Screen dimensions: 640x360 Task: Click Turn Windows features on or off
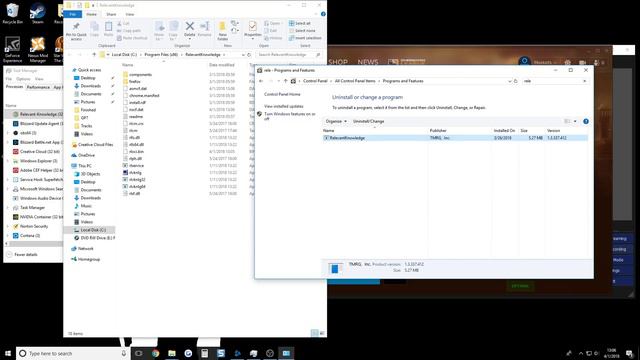[289, 116]
